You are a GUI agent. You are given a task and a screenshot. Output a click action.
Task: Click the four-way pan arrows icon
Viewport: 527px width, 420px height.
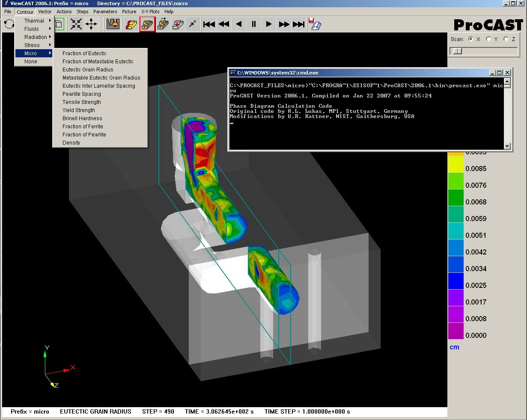tap(91, 24)
